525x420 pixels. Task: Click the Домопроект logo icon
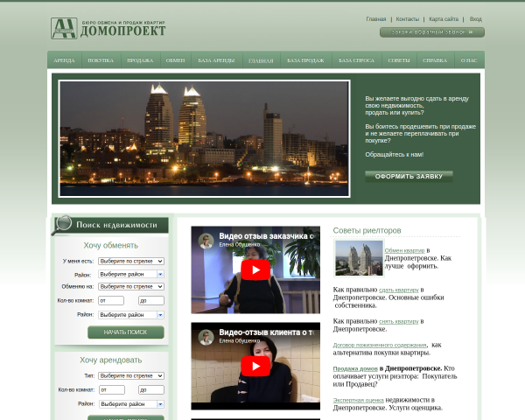click(64, 29)
